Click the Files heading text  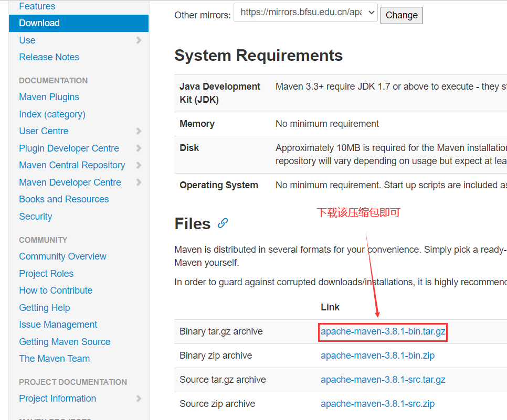[193, 223]
